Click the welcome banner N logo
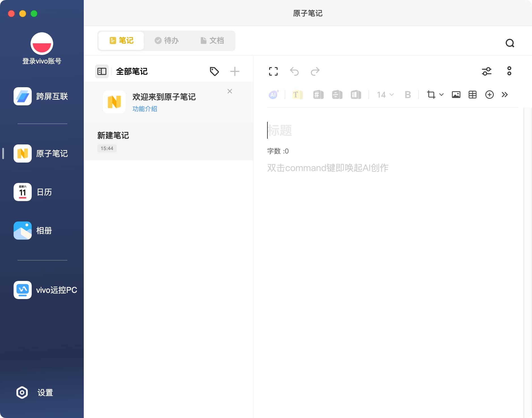Screen dimensions: 532x418 [x=114, y=102]
